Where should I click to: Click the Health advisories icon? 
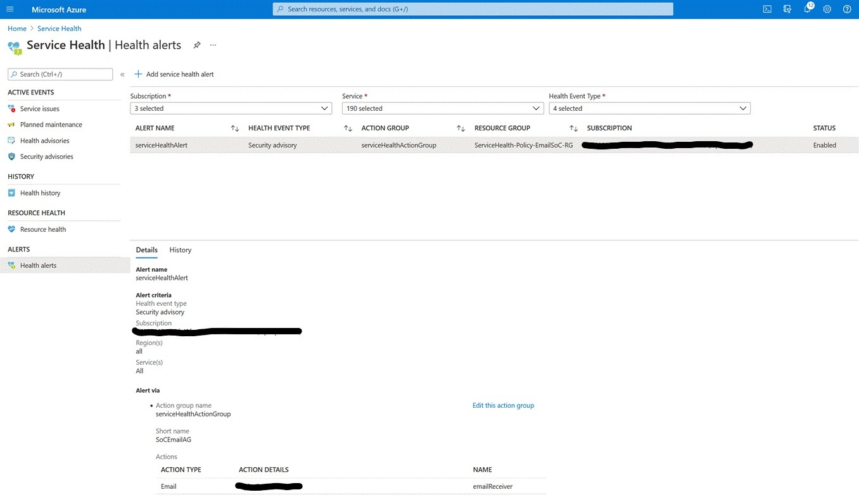[x=11, y=141]
